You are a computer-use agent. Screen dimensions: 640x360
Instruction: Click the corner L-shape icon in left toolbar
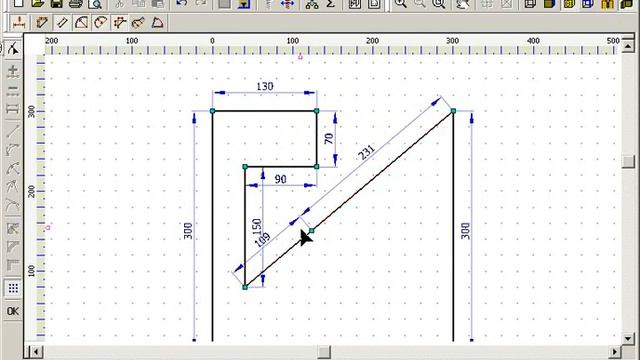click(x=13, y=266)
